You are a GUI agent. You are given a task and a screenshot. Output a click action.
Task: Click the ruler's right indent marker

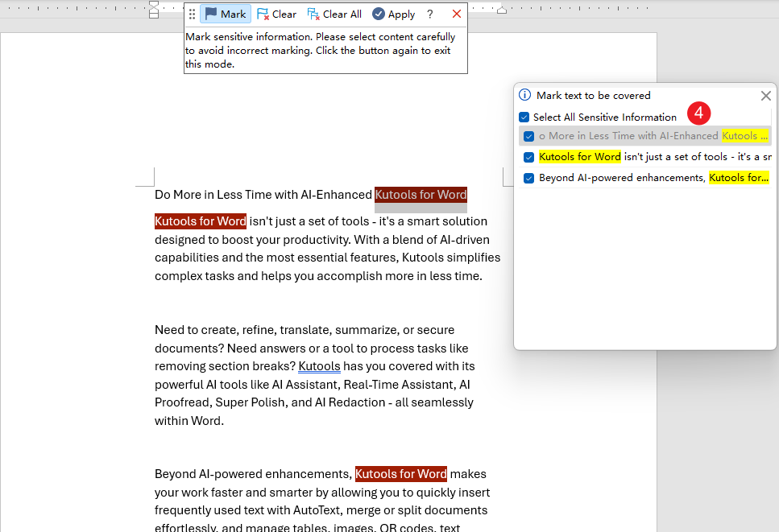click(x=502, y=10)
